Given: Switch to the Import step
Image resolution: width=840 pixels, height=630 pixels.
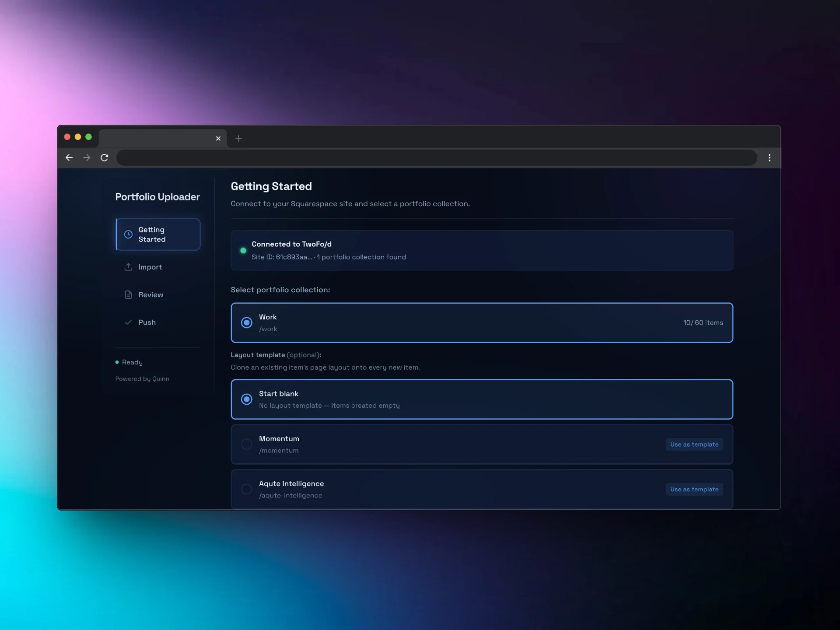Looking at the screenshot, I should click(x=150, y=267).
